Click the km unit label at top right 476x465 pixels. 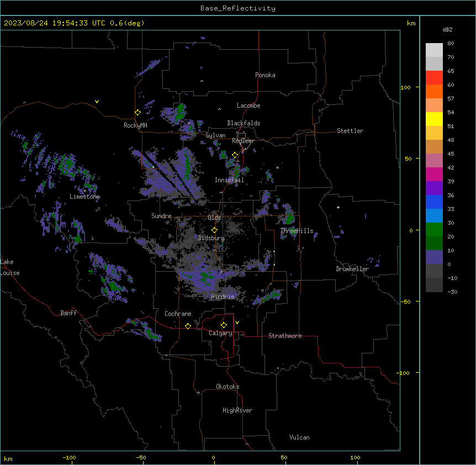pyautogui.click(x=411, y=23)
